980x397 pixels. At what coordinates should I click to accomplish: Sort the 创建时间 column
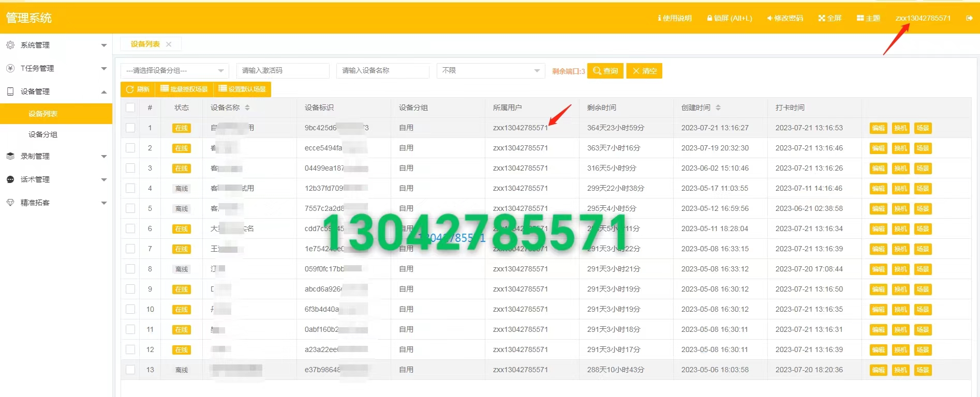pos(718,108)
